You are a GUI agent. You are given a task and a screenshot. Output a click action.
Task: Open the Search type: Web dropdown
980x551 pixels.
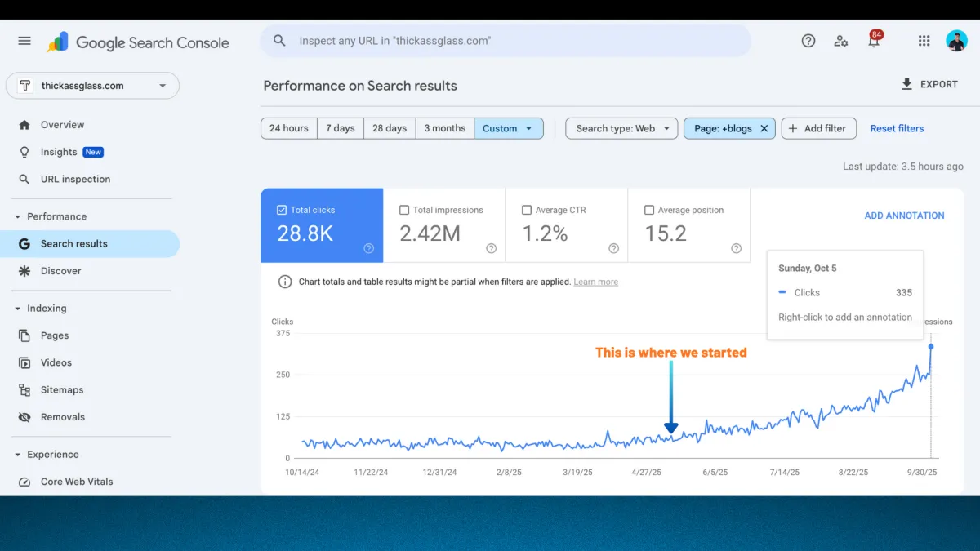tap(621, 128)
